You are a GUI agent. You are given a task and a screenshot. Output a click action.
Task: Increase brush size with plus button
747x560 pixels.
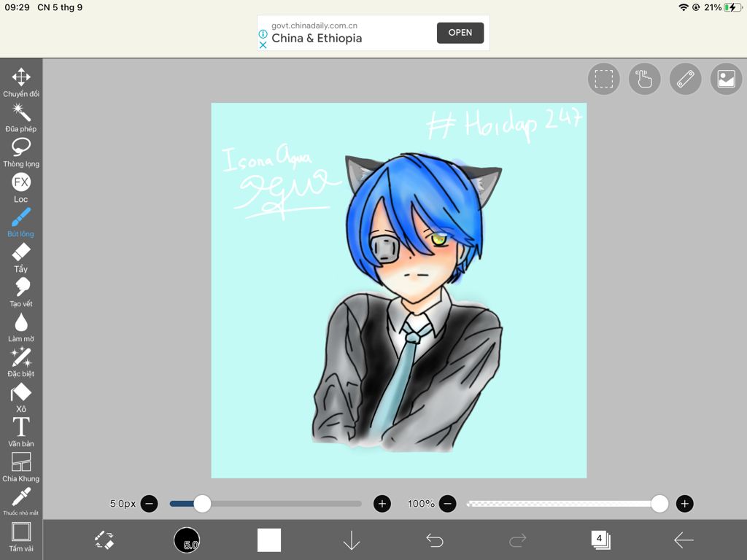point(382,503)
